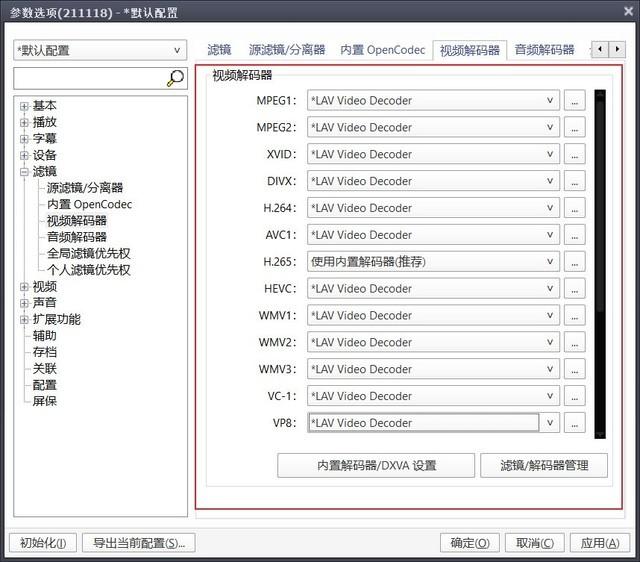Click the ellipsis button beside H.264 row
The image size is (640, 562).
(574, 208)
